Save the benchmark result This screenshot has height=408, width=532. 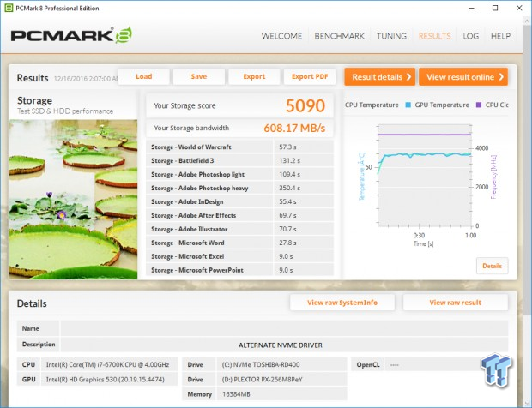(x=199, y=76)
